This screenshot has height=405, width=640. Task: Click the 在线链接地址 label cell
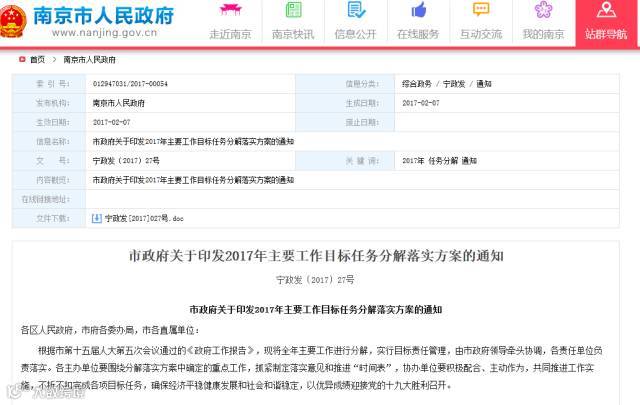[49, 199]
